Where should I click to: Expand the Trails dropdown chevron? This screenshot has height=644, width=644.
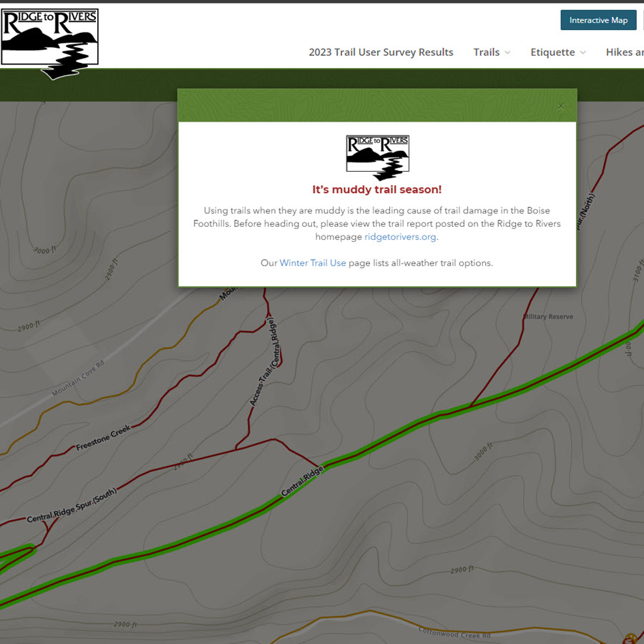point(507,52)
